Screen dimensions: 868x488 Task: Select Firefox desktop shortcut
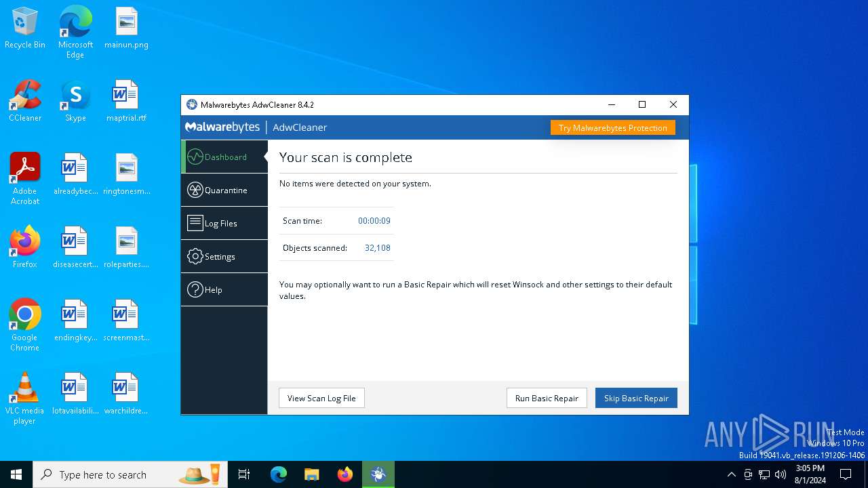click(x=25, y=247)
